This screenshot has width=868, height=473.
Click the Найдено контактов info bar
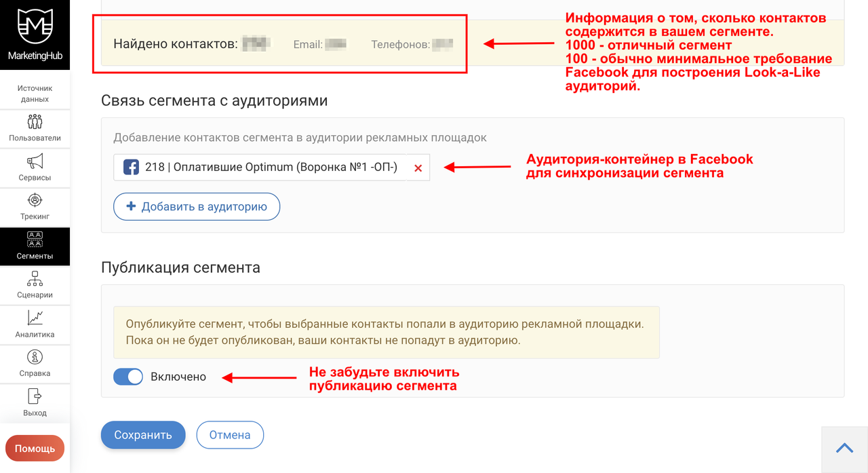point(473,43)
